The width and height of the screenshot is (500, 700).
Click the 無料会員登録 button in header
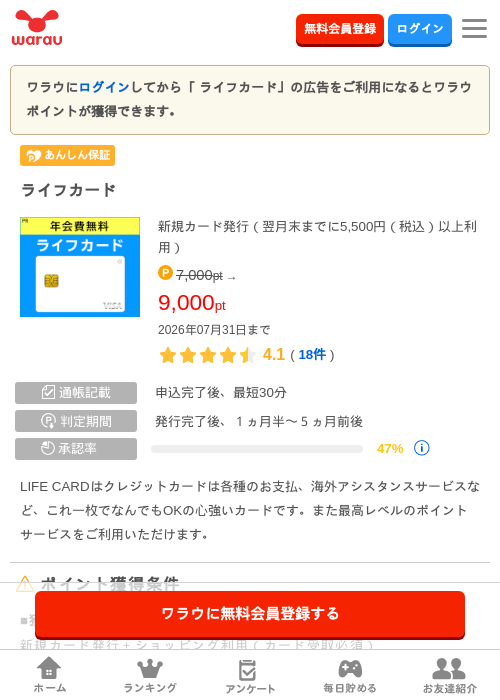pyautogui.click(x=340, y=29)
